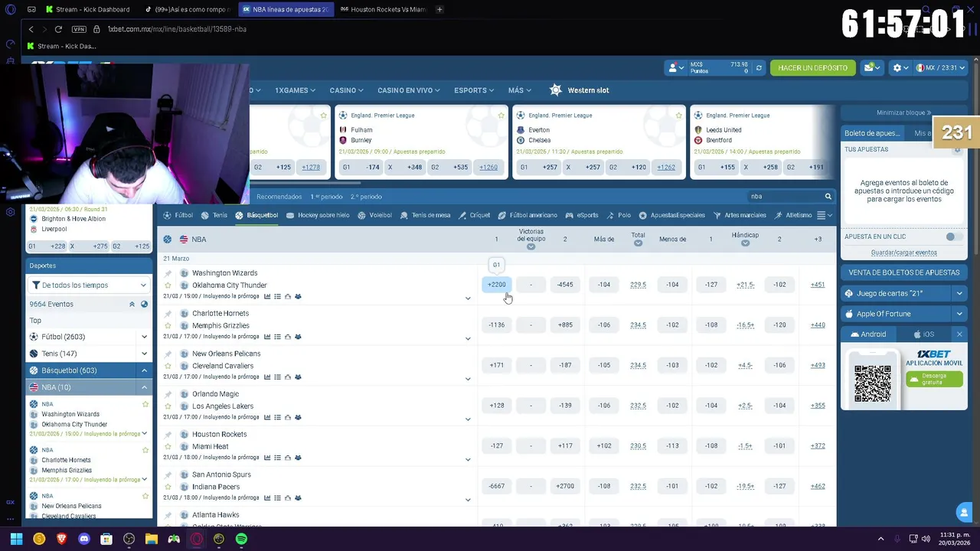Viewport: 980px width, 551px height.
Task: Open settings gear menu
Action: [897, 68]
